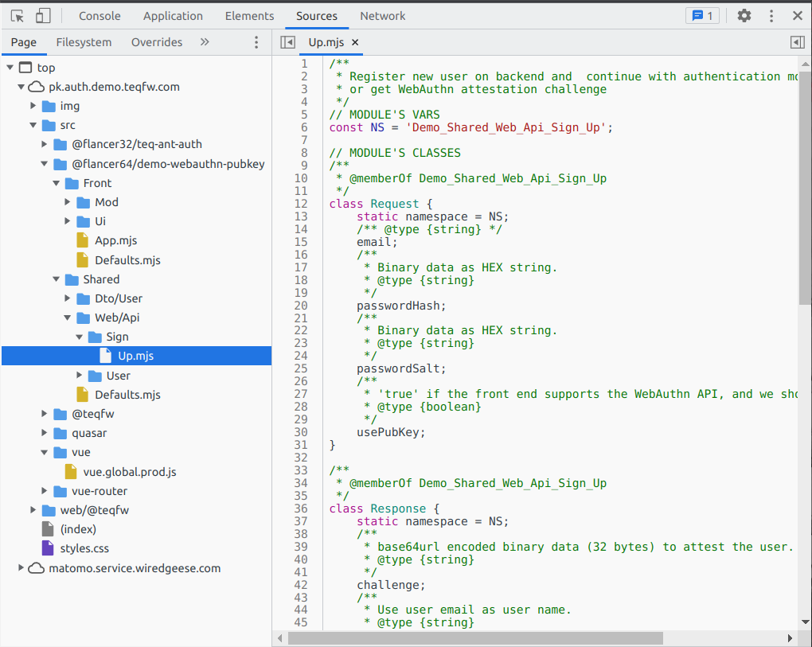Click line number 36 in the gutter
Image resolution: width=812 pixels, height=647 pixels.
(300, 509)
